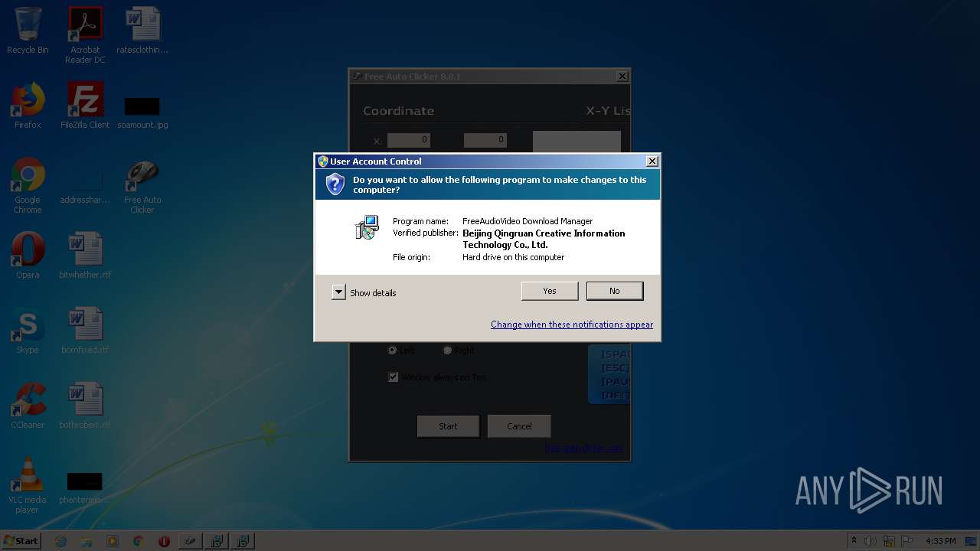Launch CCleaner from the desktop
The image size is (980, 551).
(x=28, y=406)
